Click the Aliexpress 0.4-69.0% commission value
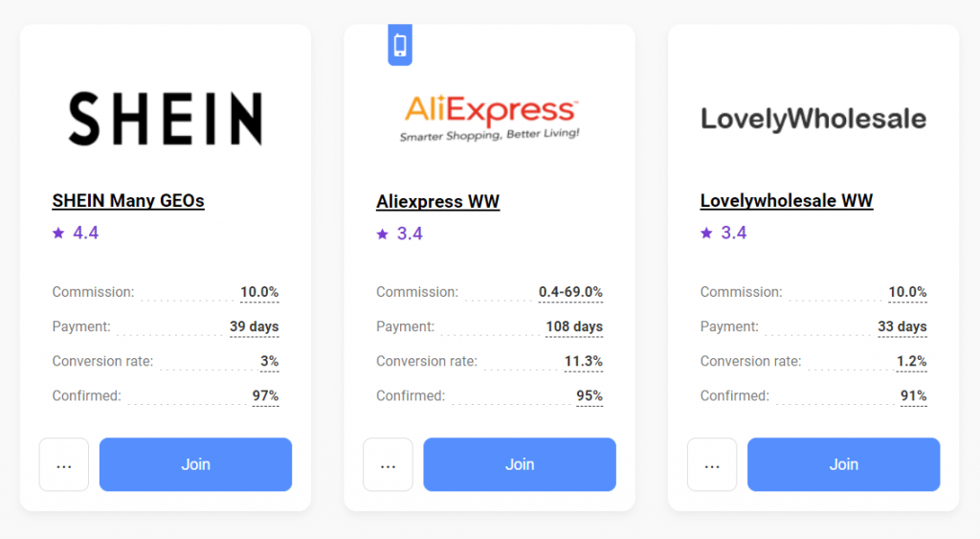Viewport: 980px width, 539px height. click(570, 292)
